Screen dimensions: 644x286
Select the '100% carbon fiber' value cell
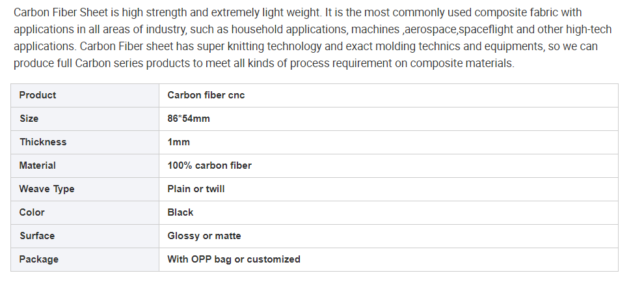coord(209,165)
